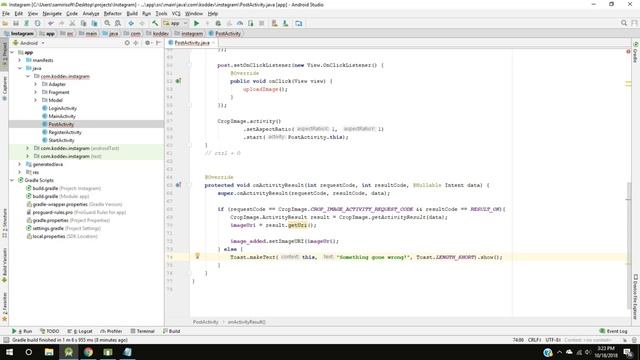Click the Make Project hammer icon
Image resolution: width=640 pixels, height=360 pixels.
click(155, 23)
